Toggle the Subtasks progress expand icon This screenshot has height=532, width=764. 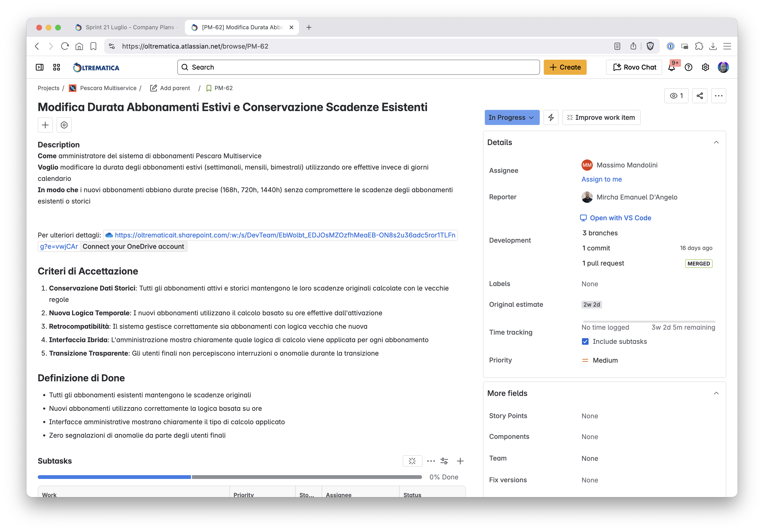(x=412, y=461)
